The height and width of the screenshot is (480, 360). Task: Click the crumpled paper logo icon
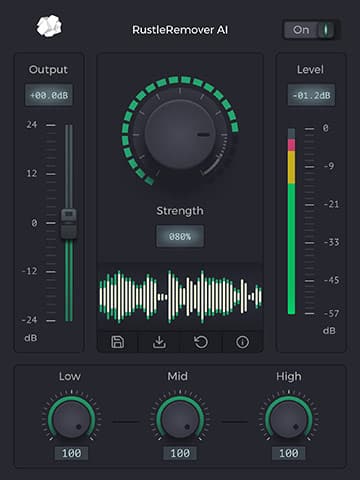[x=49, y=26]
